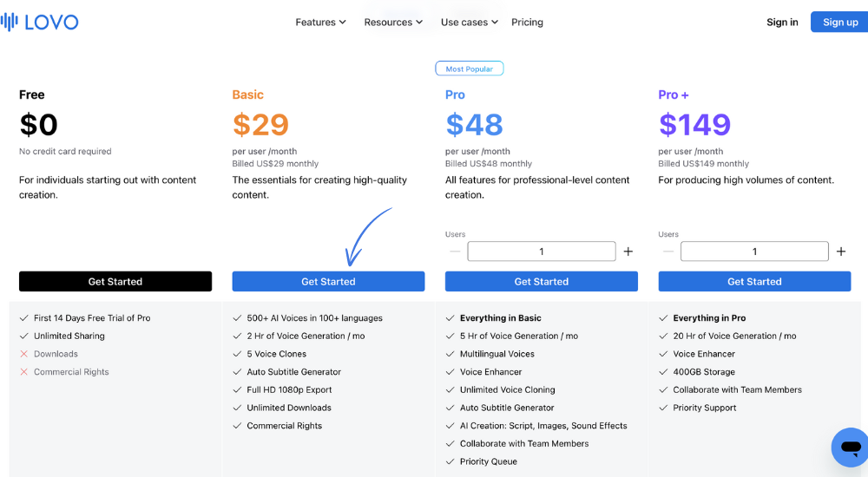Go to the Pricing page
The width and height of the screenshot is (868, 477).
527,23
